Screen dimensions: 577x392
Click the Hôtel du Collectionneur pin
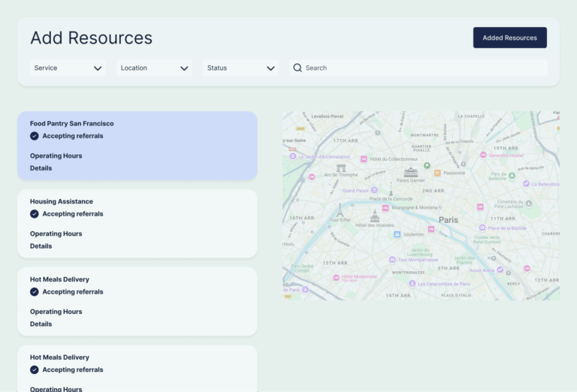pos(364,159)
